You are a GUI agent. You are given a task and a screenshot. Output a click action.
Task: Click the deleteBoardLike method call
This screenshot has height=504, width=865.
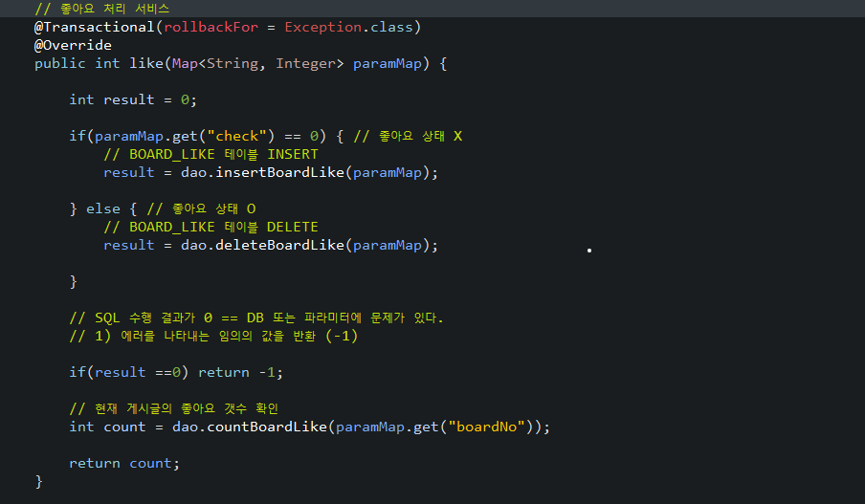coord(279,246)
